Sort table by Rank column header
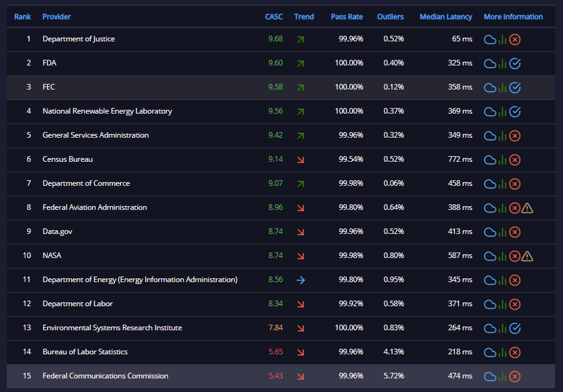This screenshot has width=563, height=392. click(22, 16)
